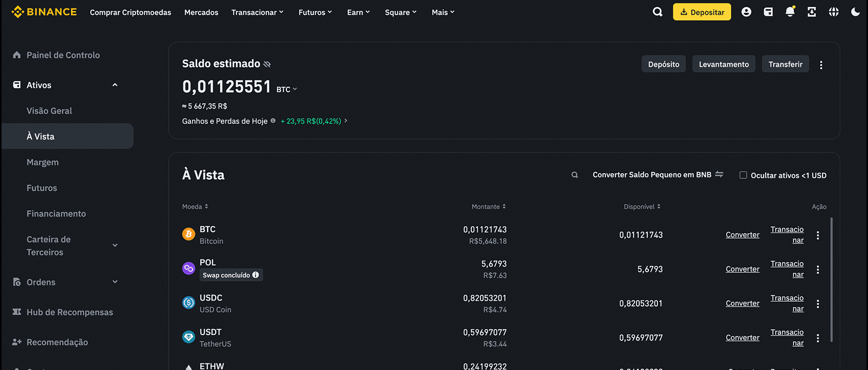Open the BTC currency unit dropdown
Image resolution: width=868 pixels, height=370 pixels.
click(287, 89)
